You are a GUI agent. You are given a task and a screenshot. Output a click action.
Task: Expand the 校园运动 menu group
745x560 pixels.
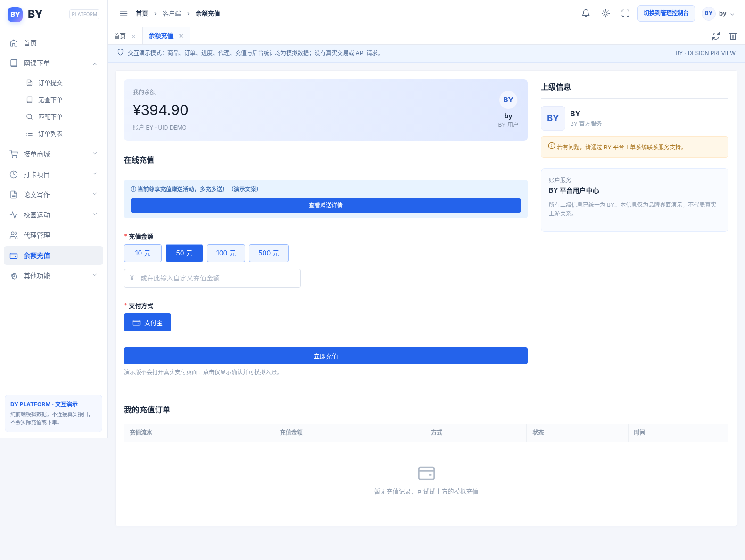(53, 215)
